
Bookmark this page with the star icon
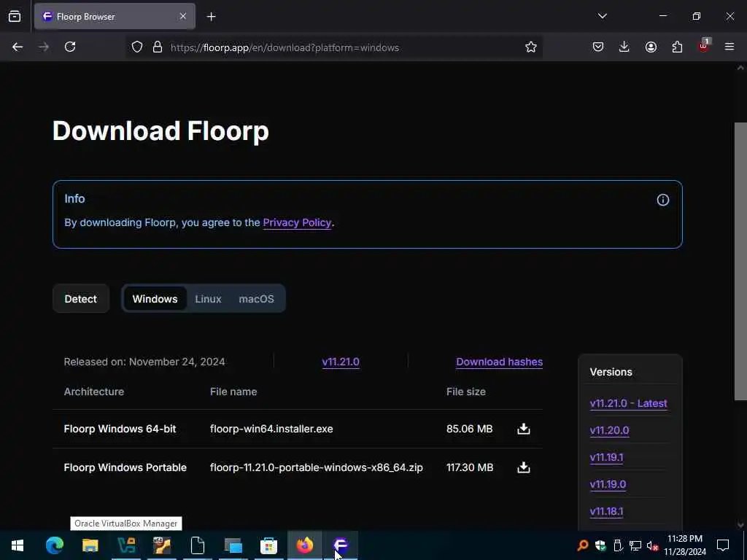pyautogui.click(x=531, y=47)
